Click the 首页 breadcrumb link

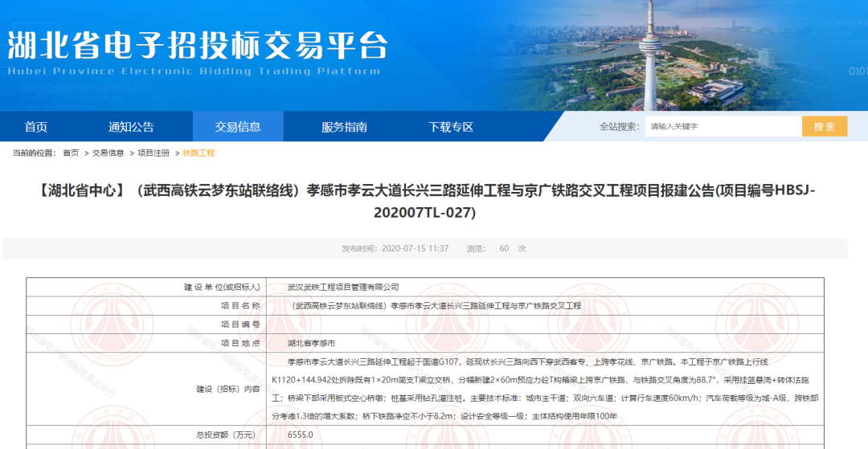coord(71,153)
